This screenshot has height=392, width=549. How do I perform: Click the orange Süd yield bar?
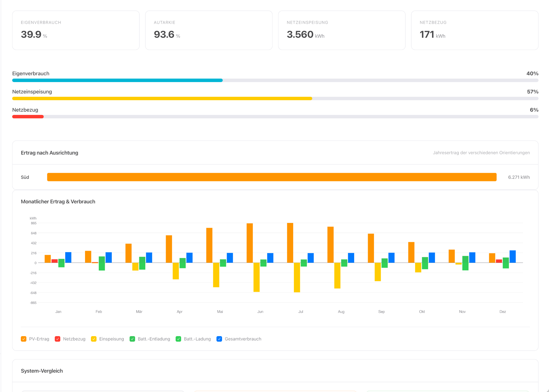click(x=272, y=177)
